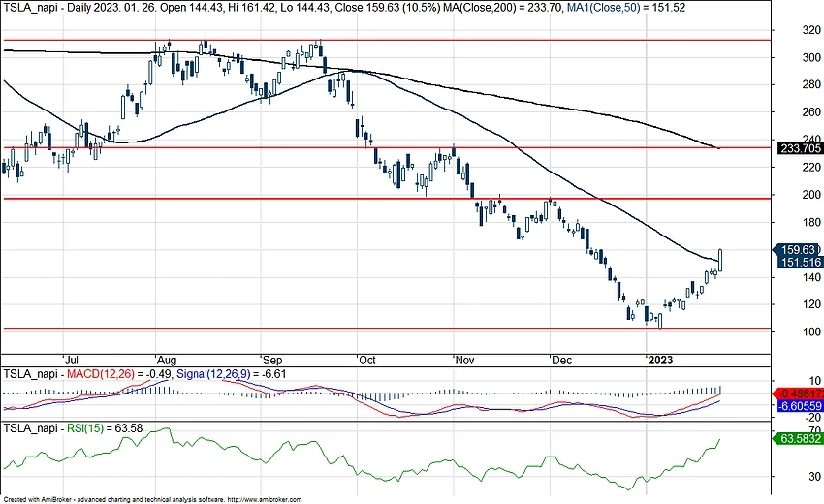Screen dimensions: 824x504
Task: Click the amibroker.com URL in footer
Action: click(x=266, y=500)
